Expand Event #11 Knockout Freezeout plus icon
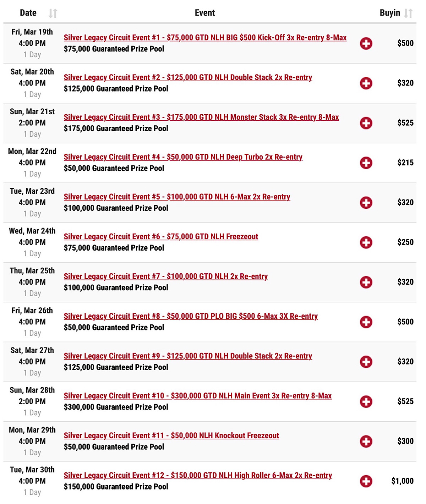The image size is (426, 504). pos(366,441)
